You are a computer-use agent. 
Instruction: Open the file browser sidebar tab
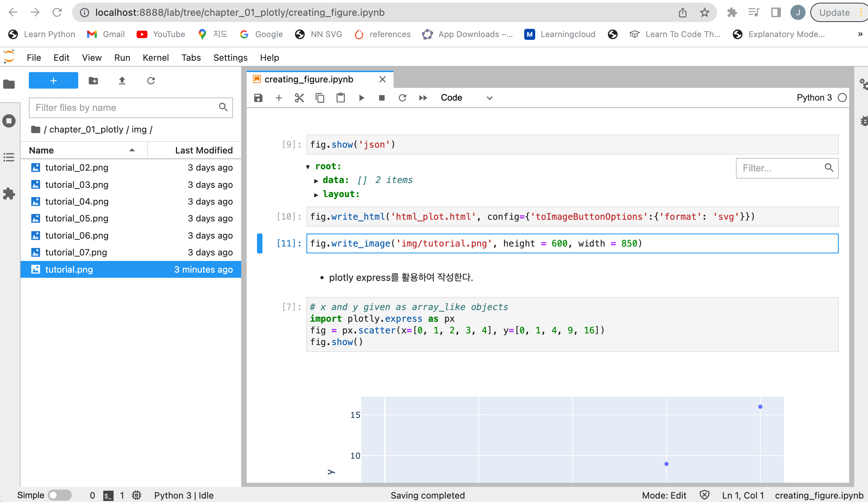point(9,84)
